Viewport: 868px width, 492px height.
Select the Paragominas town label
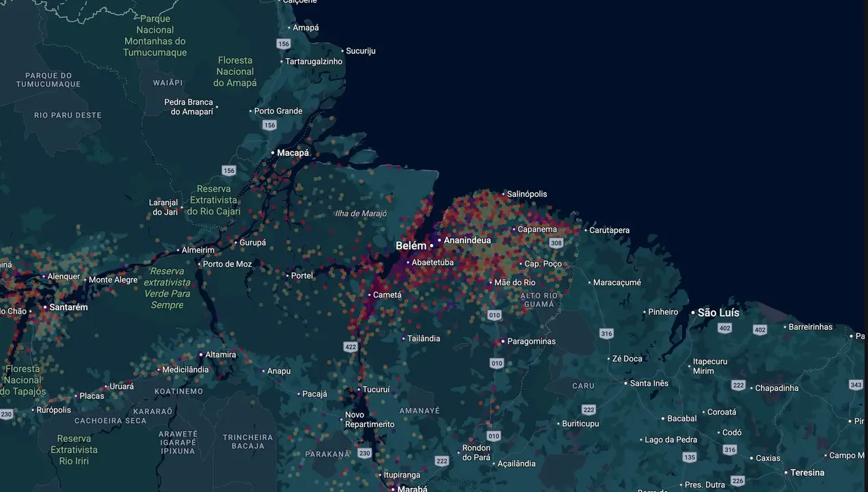click(x=531, y=342)
